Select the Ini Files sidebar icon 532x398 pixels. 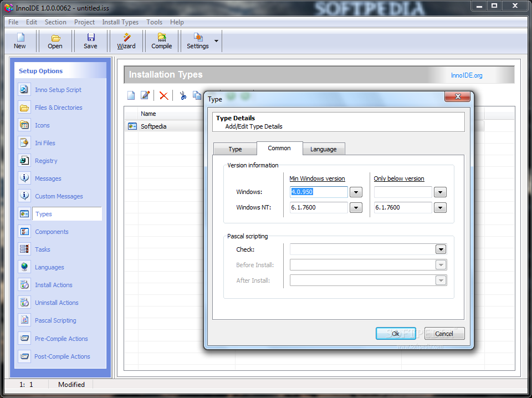pos(24,143)
